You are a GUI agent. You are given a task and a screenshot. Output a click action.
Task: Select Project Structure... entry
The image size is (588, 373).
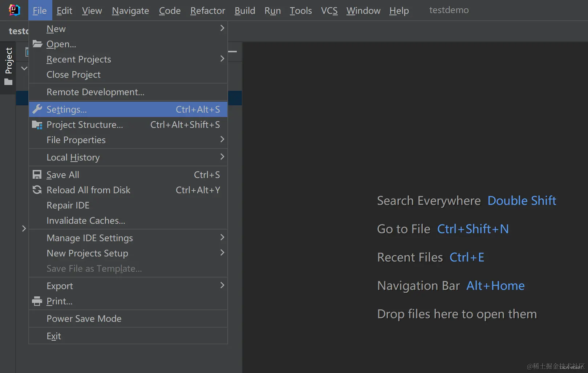pos(128,125)
